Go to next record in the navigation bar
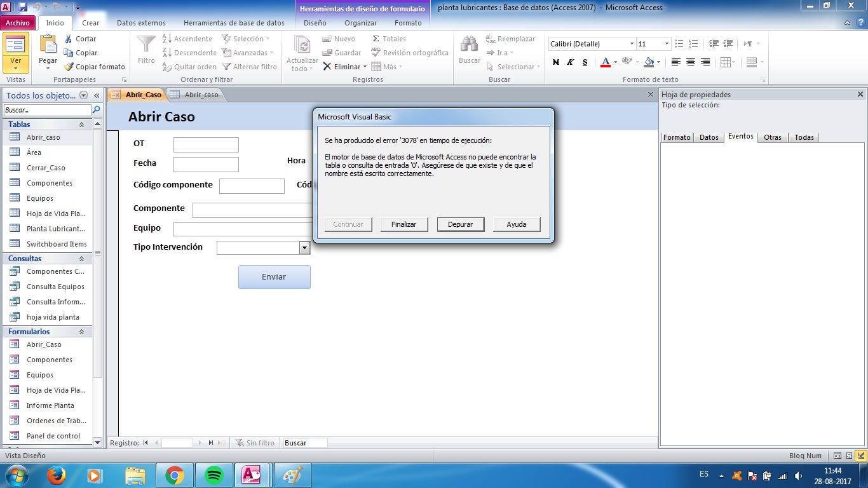This screenshot has width=868, height=488. click(x=201, y=443)
